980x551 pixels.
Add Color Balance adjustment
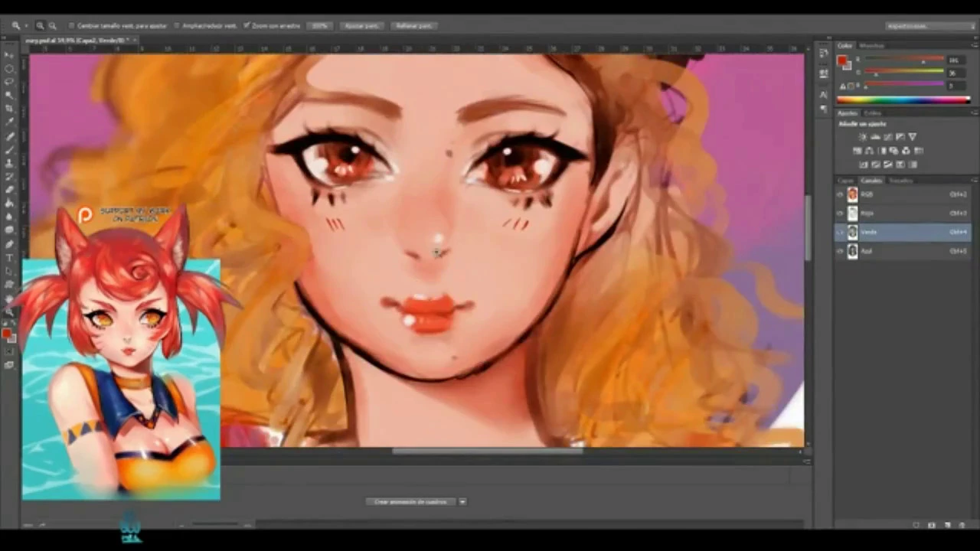[870, 151]
